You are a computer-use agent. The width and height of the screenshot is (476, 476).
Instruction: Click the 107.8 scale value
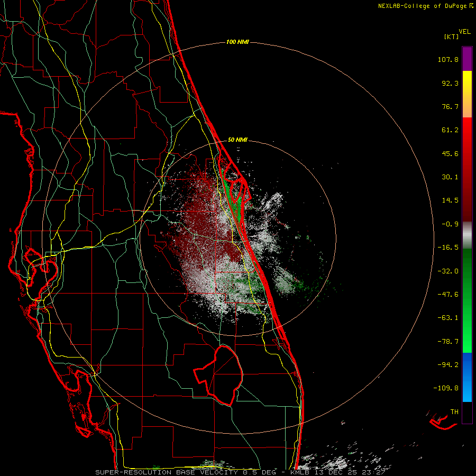[448, 59]
